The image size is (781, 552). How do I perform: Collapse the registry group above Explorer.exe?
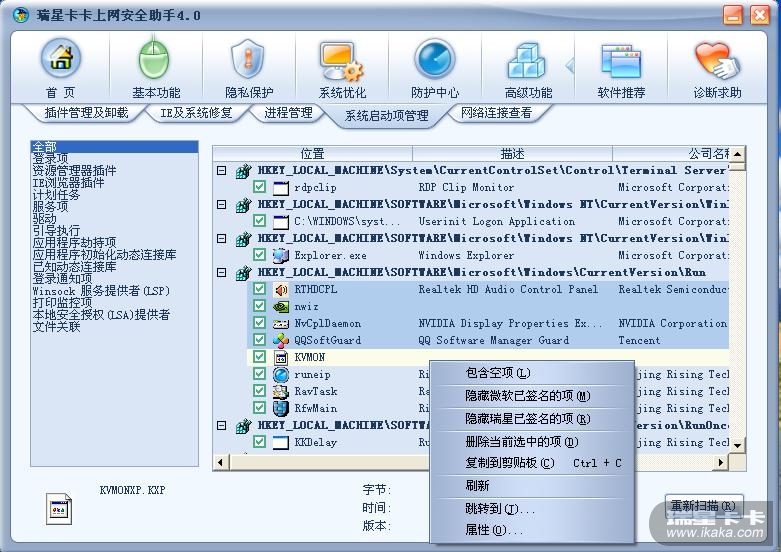tap(222, 239)
